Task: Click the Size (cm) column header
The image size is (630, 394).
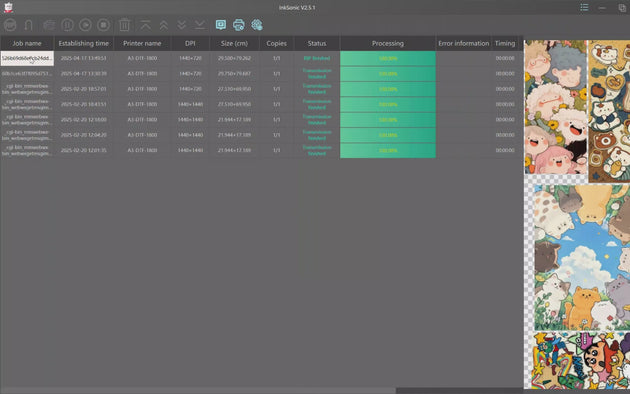Action: pos(234,43)
